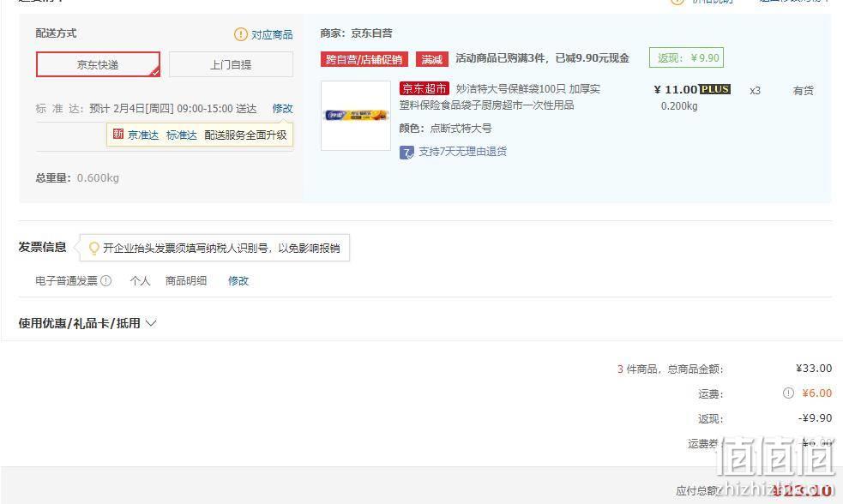Image resolution: width=843 pixels, height=504 pixels.
Task: Click 修改 to edit invoice information
Action: (238, 280)
